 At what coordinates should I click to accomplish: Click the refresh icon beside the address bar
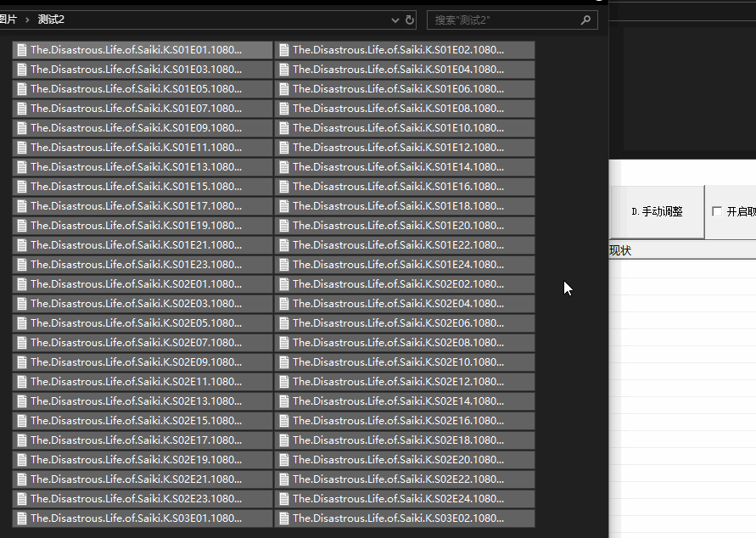pos(409,20)
